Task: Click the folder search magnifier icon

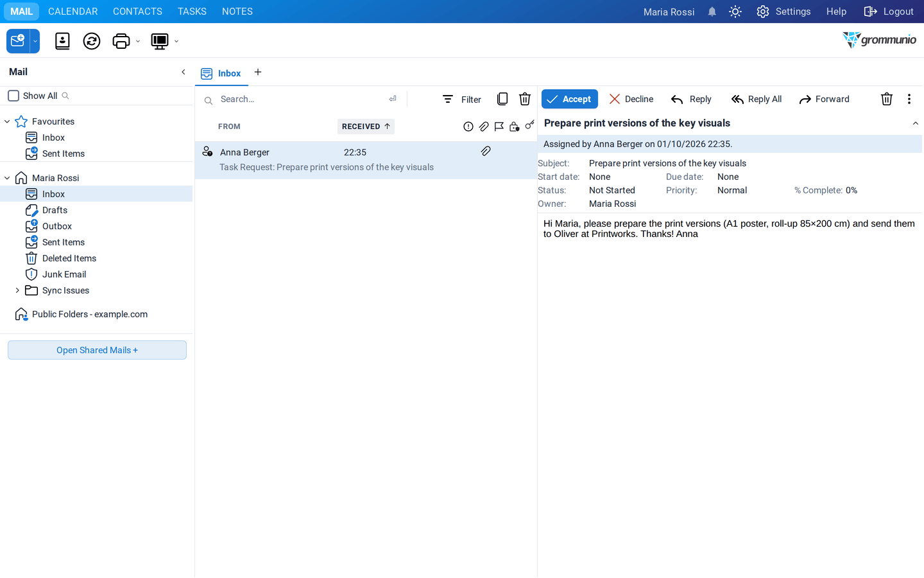Action: point(65,96)
